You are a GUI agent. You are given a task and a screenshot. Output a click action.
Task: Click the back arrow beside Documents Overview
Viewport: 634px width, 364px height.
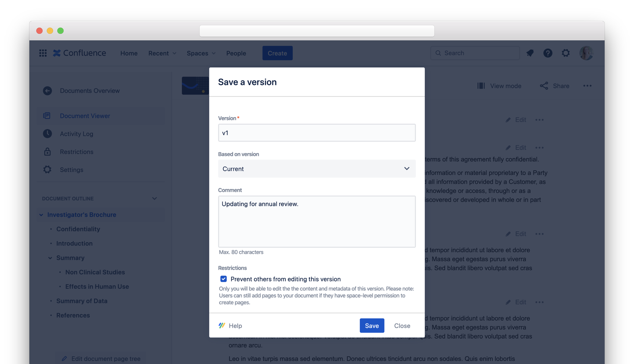click(47, 91)
